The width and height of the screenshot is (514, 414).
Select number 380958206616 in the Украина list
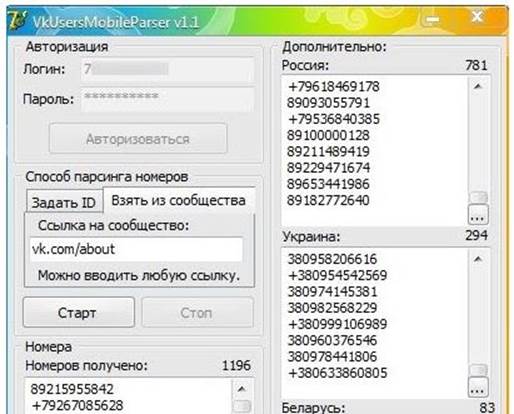[332, 259]
